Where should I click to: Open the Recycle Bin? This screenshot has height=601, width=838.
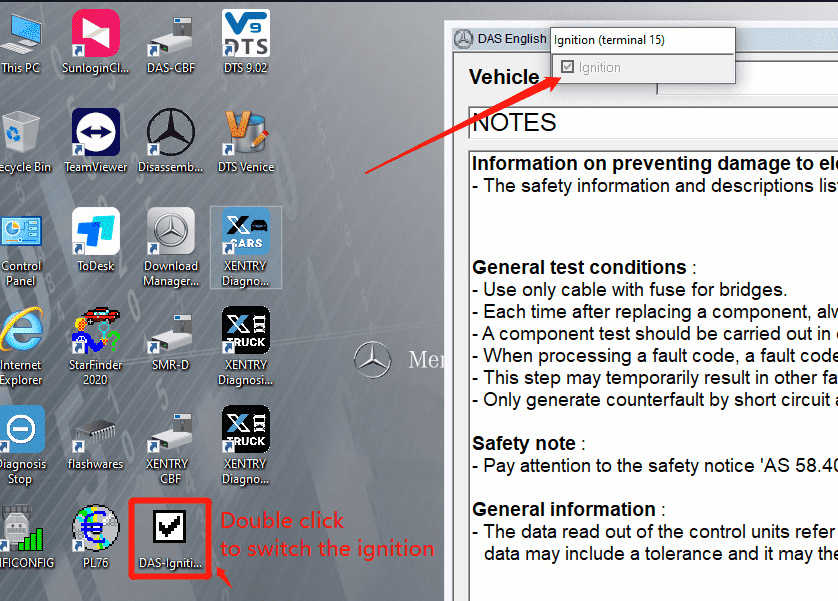pos(21,141)
